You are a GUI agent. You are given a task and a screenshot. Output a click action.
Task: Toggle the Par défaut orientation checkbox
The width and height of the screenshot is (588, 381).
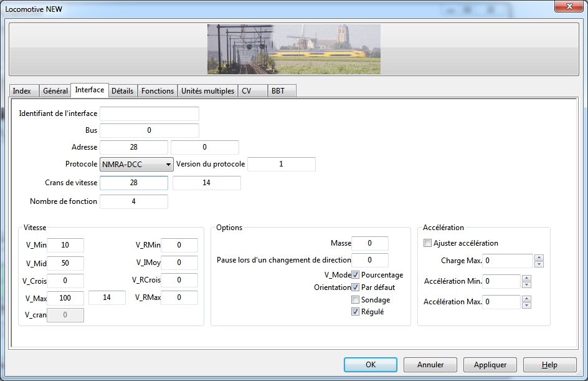356,287
